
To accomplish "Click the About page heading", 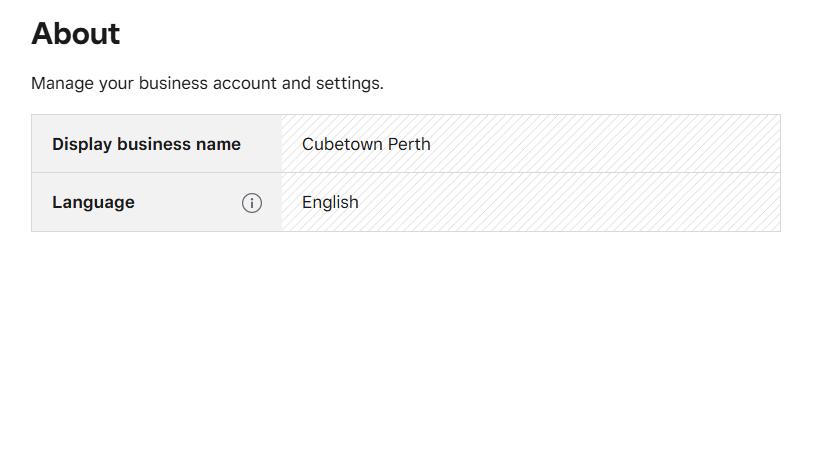I will pyautogui.click(x=76, y=34).
